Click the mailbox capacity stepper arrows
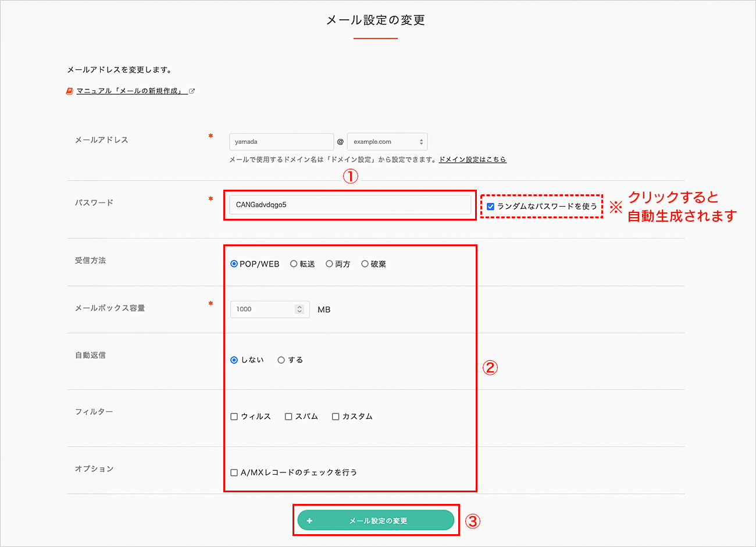The height and width of the screenshot is (547, 756). pyautogui.click(x=299, y=309)
